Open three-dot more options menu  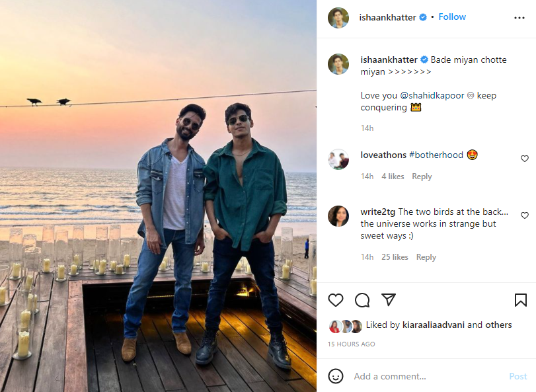click(x=519, y=17)
